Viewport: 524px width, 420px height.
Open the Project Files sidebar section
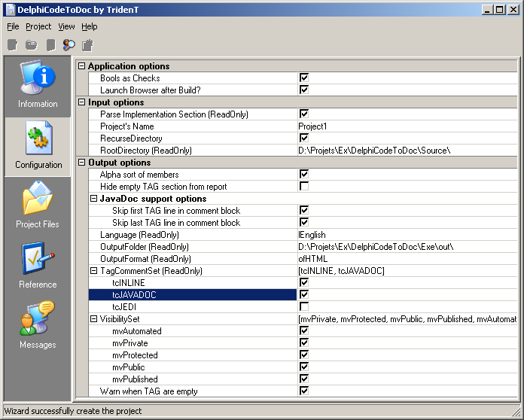coord(38,207)
